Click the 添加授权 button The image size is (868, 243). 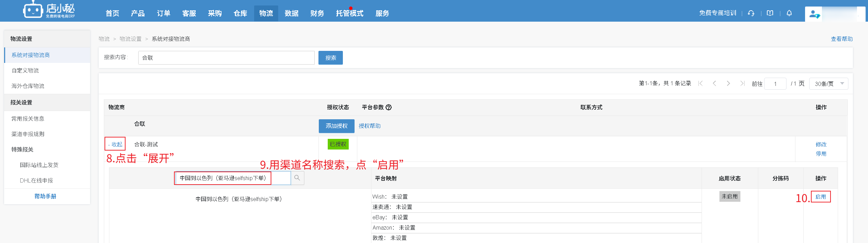click(x=336, y=126)
